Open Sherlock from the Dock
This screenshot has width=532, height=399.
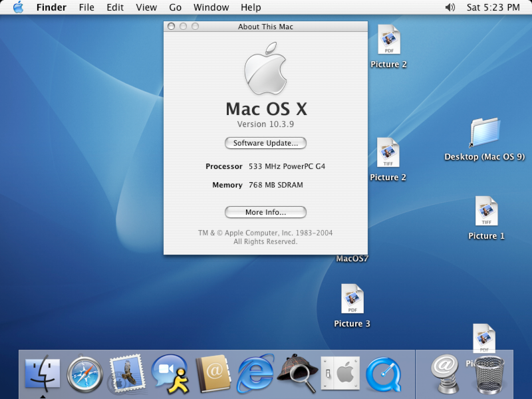coord(297,373)
